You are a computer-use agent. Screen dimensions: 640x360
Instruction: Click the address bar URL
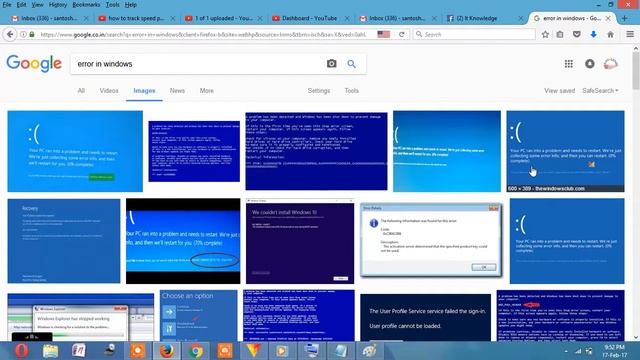pyautogui.click(x=204, y=35)
